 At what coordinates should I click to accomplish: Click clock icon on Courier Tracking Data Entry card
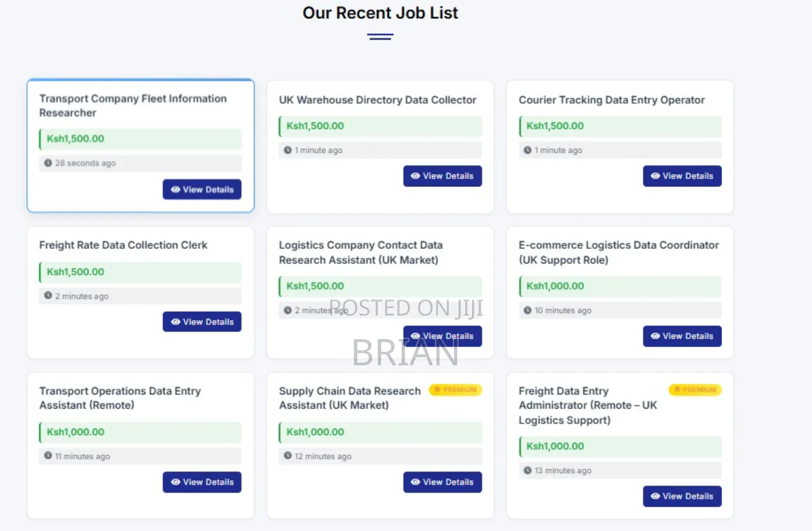pyautogui.click(x=528, y=150)
